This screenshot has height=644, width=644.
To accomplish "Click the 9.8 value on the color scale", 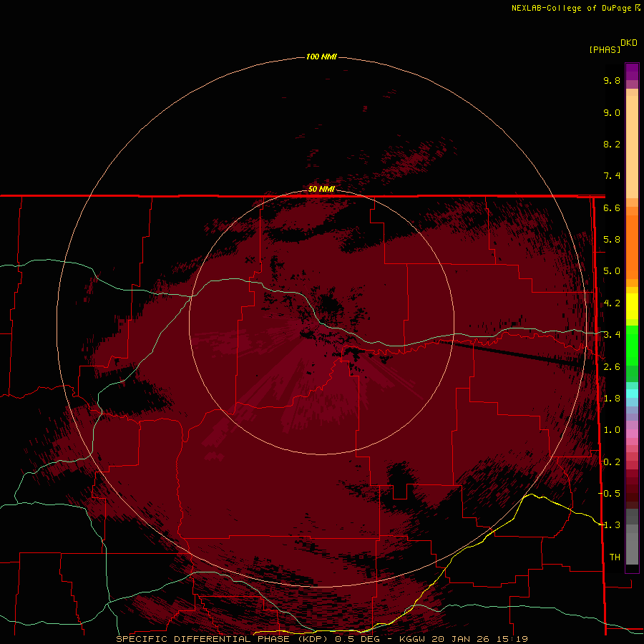I will pos(612,80).
